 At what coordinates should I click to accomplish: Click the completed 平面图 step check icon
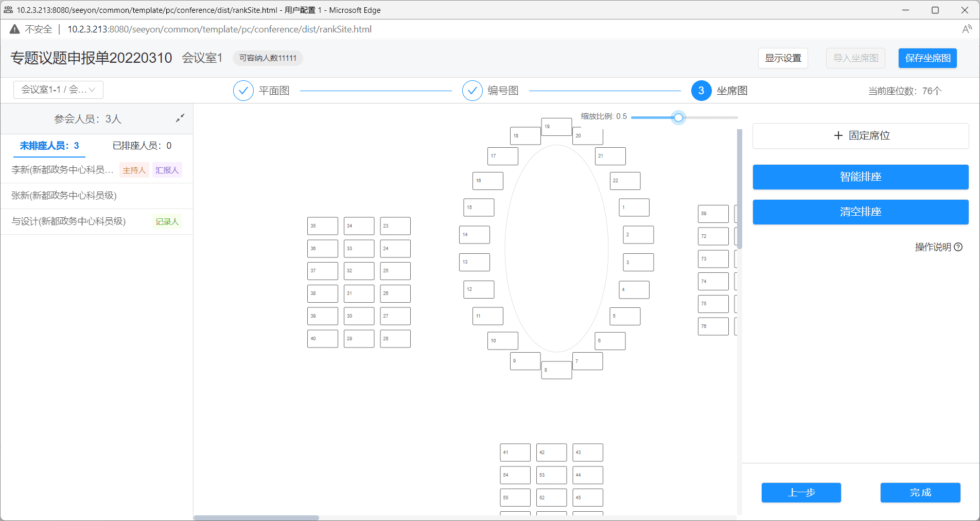243,91
